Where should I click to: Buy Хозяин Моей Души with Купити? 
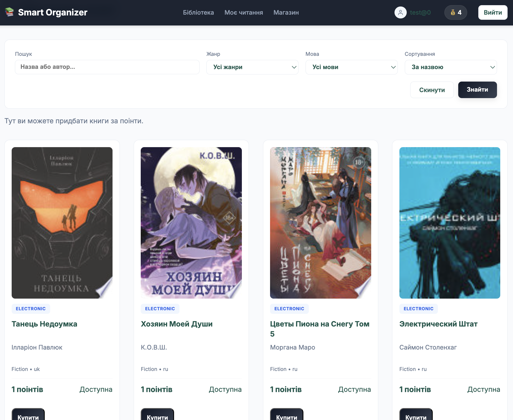pos(157,415)
